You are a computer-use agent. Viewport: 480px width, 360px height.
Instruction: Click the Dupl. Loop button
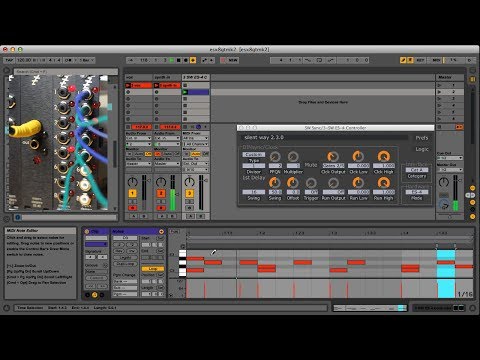125,264
